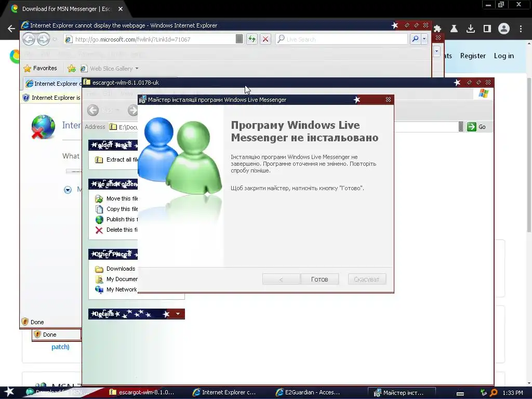Open Chrome three-dot menu
The height and width of the screenshot is (399, 532).
(521, 29)
